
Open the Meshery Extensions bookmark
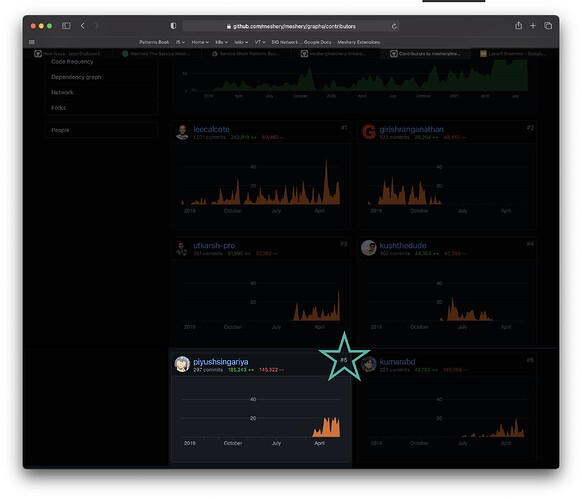359,42
